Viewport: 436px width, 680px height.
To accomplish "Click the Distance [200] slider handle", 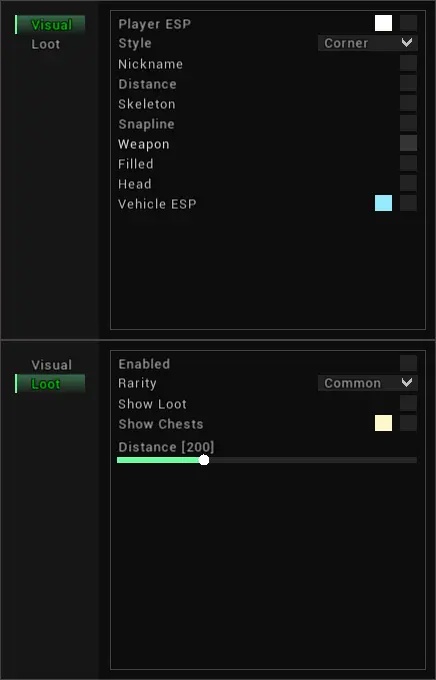I will pos(204,460).
